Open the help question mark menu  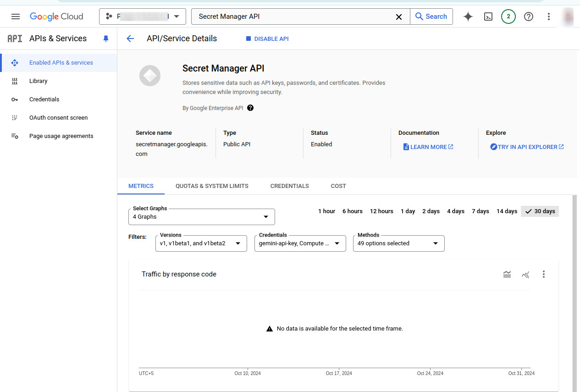tap(529, 17)
